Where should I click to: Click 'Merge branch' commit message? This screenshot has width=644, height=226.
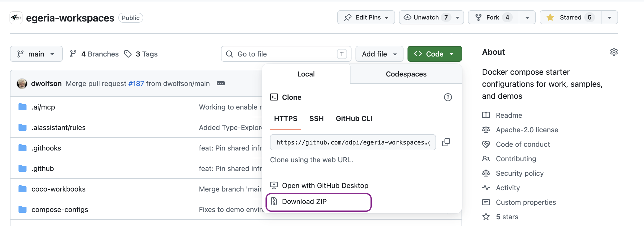pyautogui.click(x=230, y=189)
